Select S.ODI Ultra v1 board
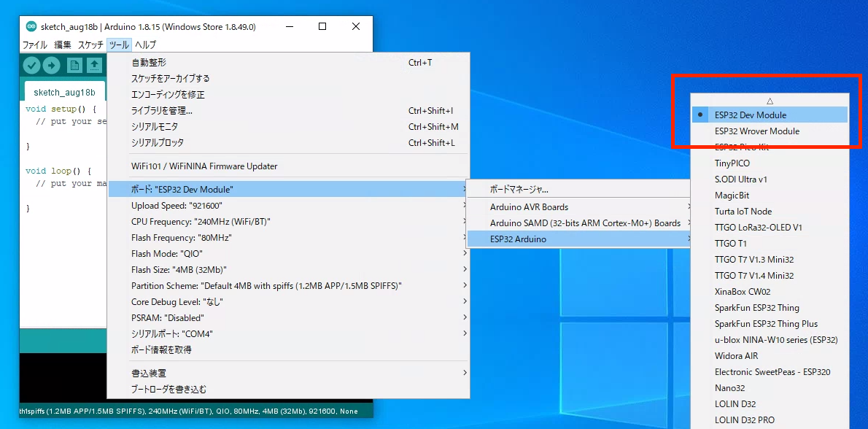The image size is (868, 429). pyautogui.click(x=770, y=179)
